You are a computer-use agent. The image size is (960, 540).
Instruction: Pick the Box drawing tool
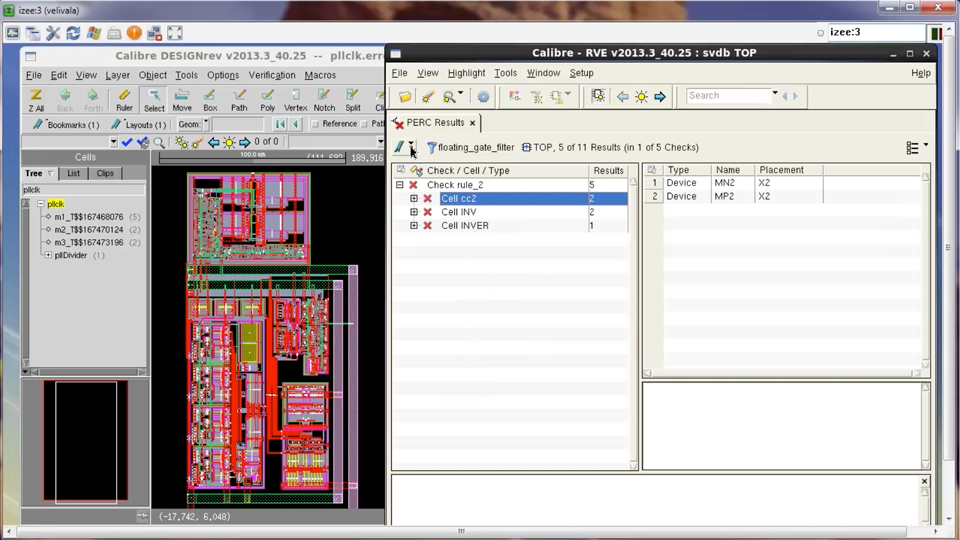210,100
